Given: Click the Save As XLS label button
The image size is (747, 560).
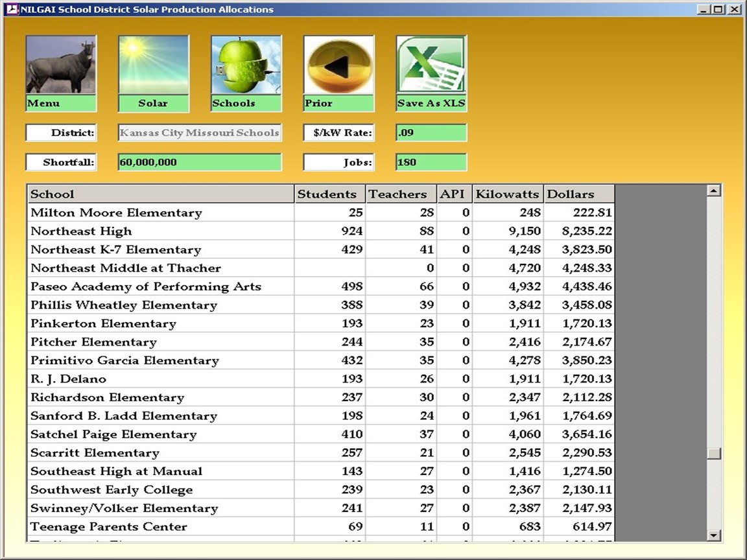Looking at the screenshot, I should (431, 103).
